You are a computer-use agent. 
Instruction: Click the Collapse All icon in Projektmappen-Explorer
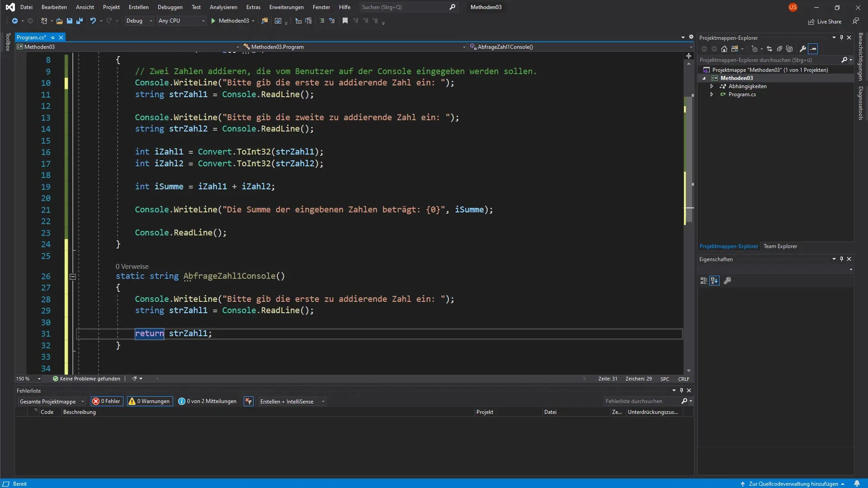click(x=779, y=49)
